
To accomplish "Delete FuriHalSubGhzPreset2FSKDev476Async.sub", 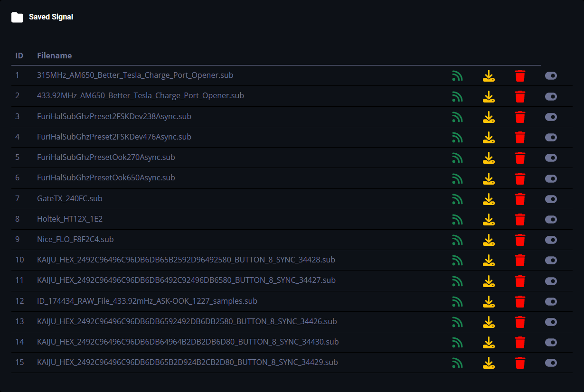I will tap(520, 137).
